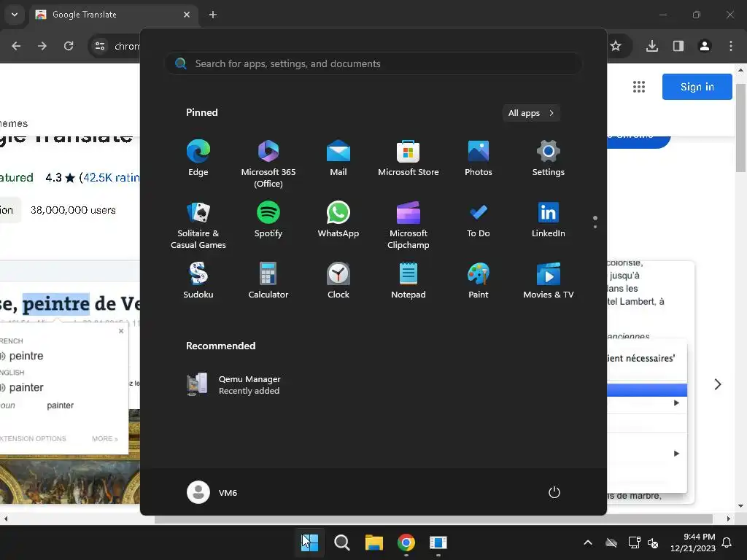747x560 pixels.
Task: Open the Google apps grid
Action: (639, 87)
